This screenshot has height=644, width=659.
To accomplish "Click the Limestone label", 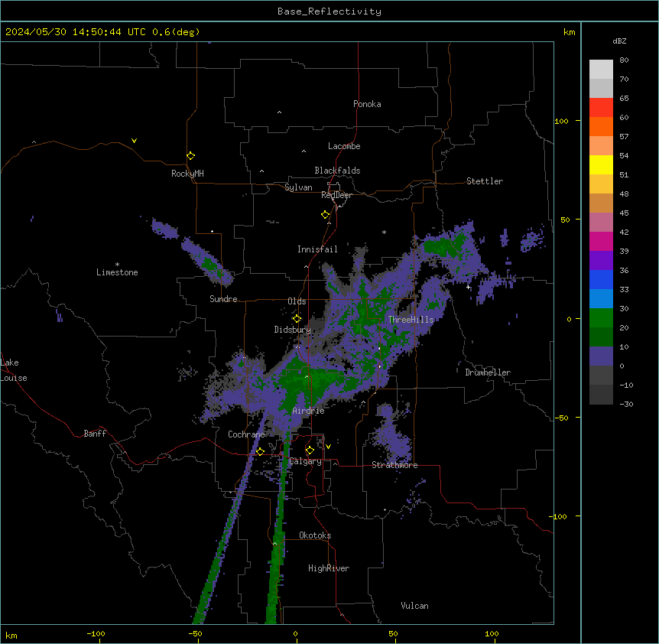I will (117, 272).
